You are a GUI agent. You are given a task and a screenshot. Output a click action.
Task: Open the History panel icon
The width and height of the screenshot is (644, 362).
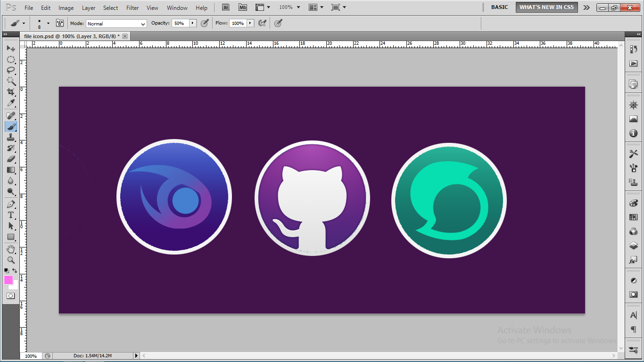point(633,49)
